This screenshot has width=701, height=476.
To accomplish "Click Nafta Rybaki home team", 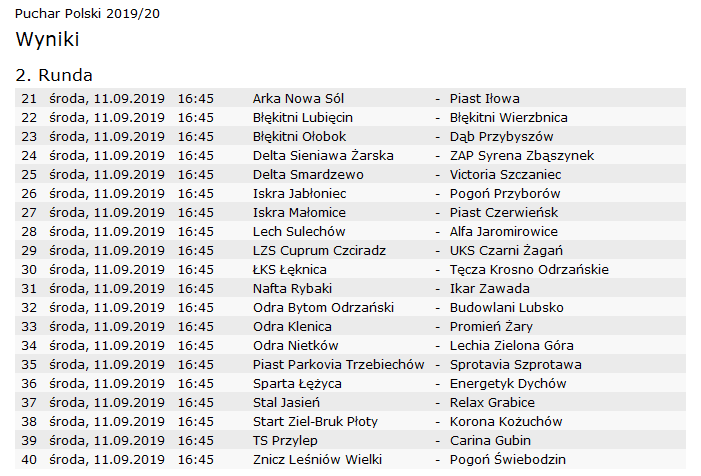I will 292,289.
